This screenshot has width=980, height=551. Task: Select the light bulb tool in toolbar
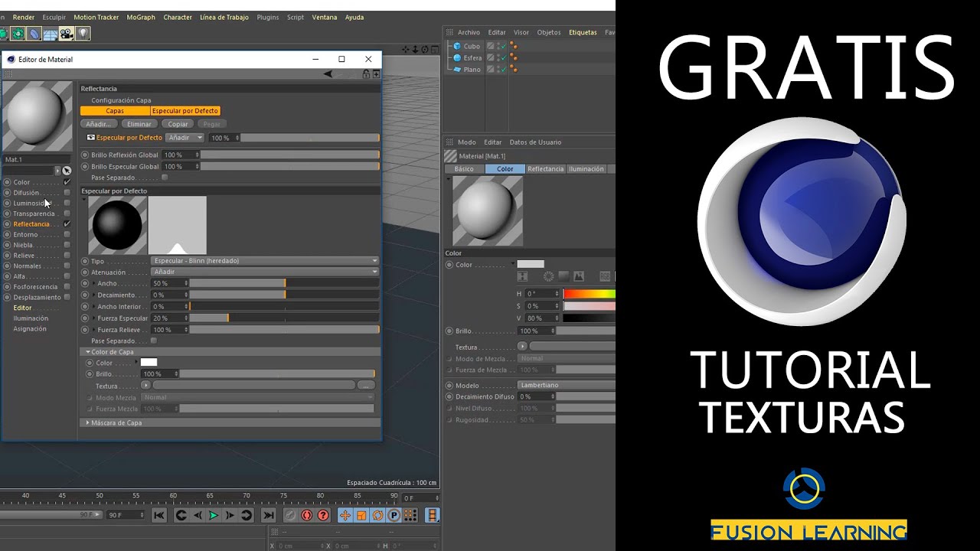pos(83,34)
